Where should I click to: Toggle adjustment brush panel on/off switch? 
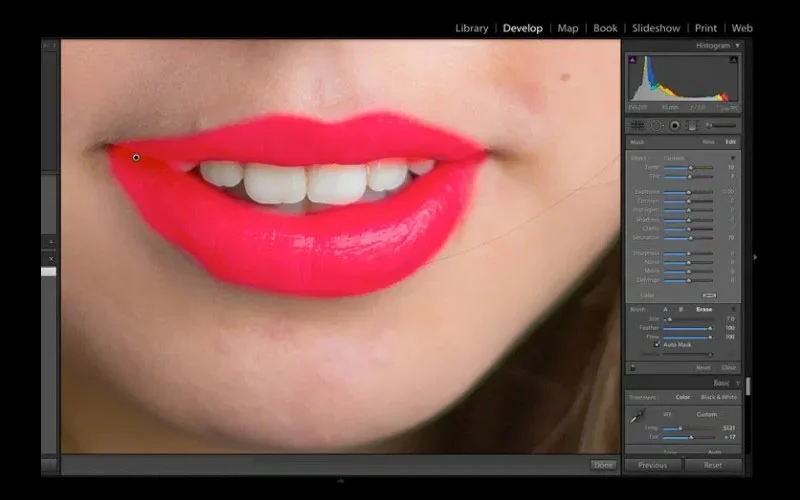point(632,368)
